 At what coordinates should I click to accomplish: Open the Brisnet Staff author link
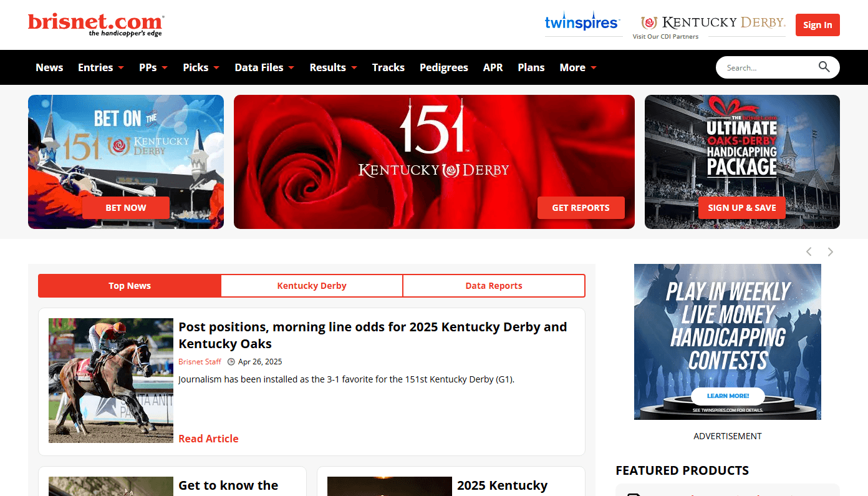pyautogui.click(x=200, y=362)
